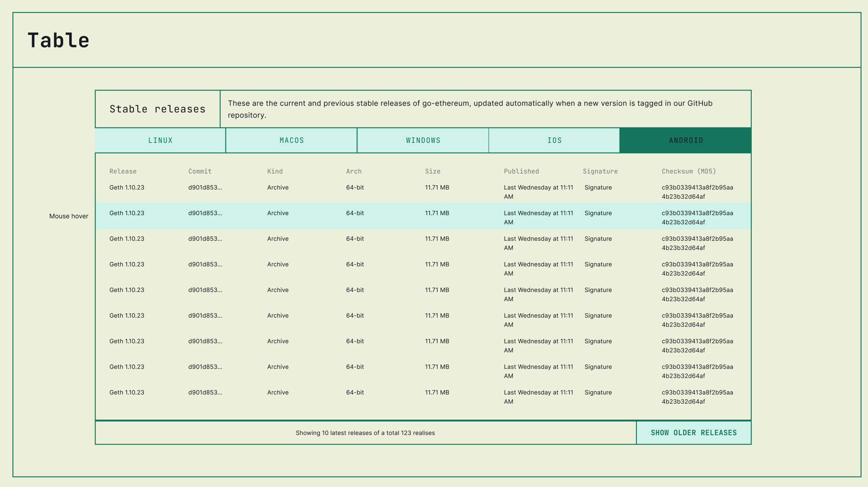Open the WINDOWS releases tab
The image size is (868, 487).
(x=423, y=141)
